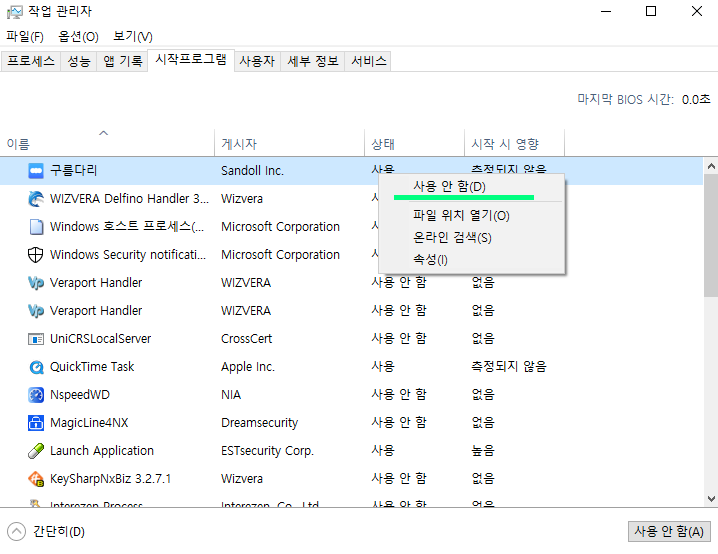Choose 사용 안 함(D) in context menu
This screenshot has width=718, height=554.
tap(472, 187)
